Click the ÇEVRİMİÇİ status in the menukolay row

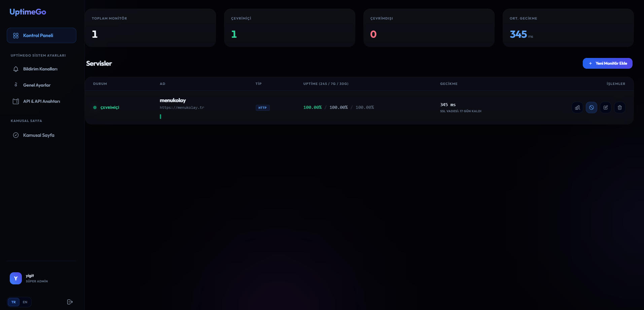pyautogui.click(x=110, y=108)
